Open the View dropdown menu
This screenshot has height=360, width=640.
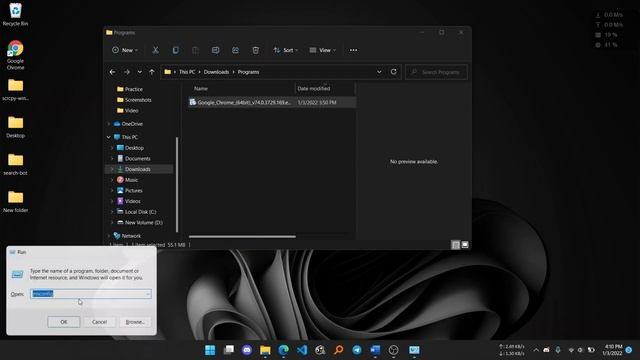tap(323, 50)
